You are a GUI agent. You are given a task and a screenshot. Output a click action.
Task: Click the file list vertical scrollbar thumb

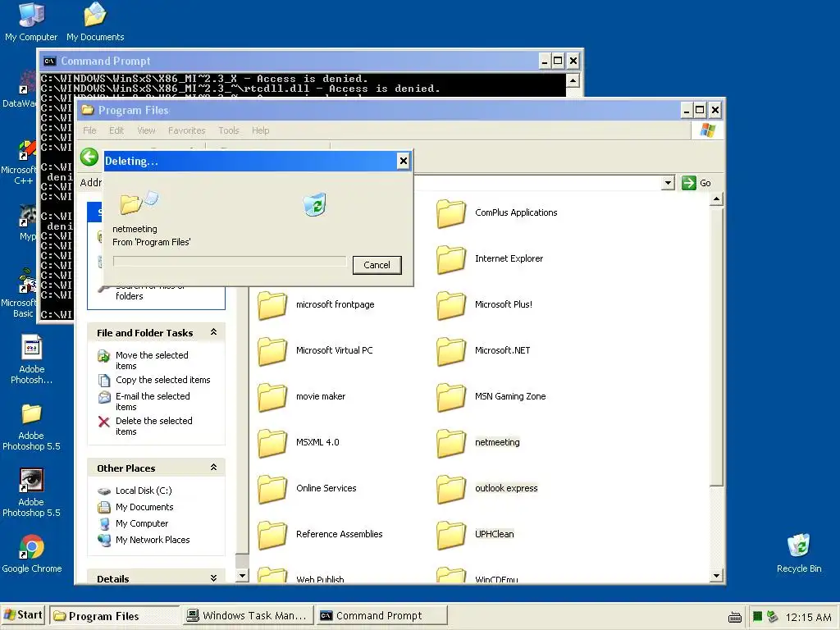pos(716,347)
